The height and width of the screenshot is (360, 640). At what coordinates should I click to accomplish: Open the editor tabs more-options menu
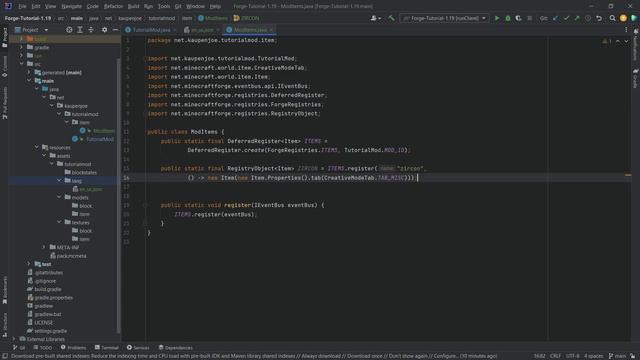point(626,30)
